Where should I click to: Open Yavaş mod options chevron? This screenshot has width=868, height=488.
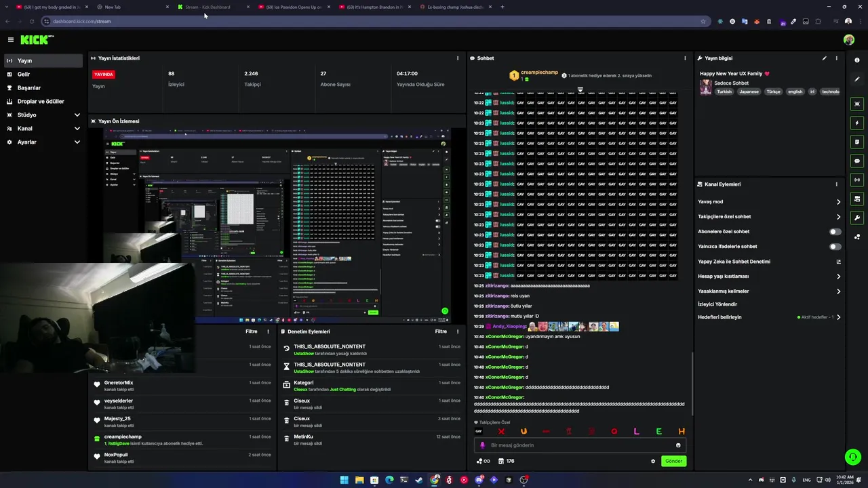click(838, 202)
